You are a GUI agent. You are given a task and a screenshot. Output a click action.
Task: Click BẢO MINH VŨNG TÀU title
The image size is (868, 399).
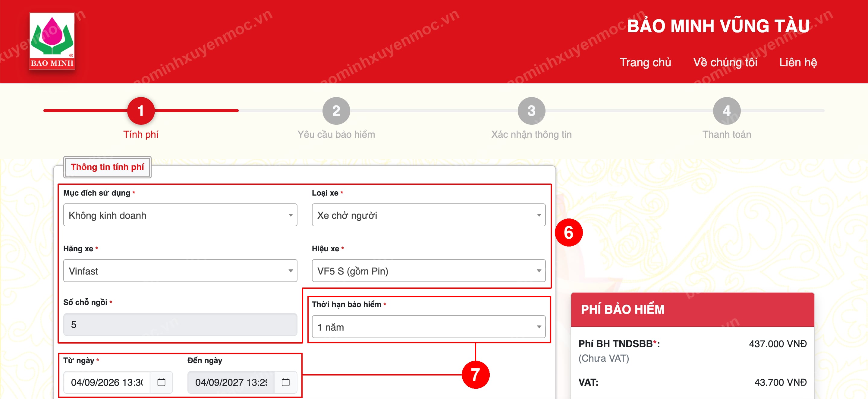[719, 26]
